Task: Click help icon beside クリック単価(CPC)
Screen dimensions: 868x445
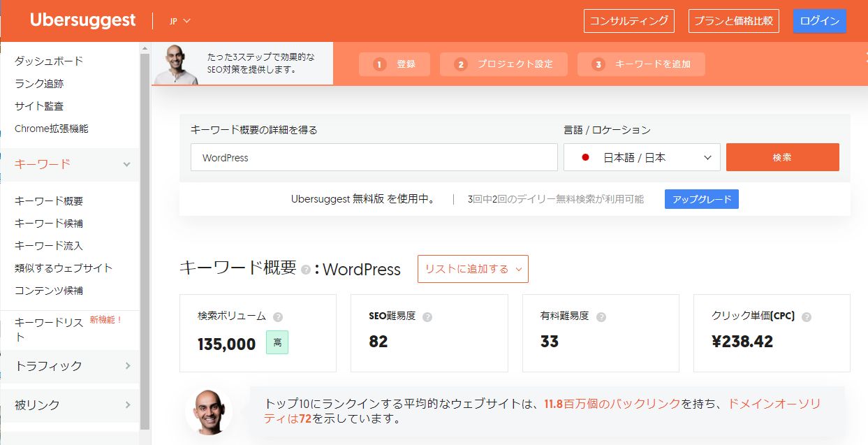Action: click(807, 316)
